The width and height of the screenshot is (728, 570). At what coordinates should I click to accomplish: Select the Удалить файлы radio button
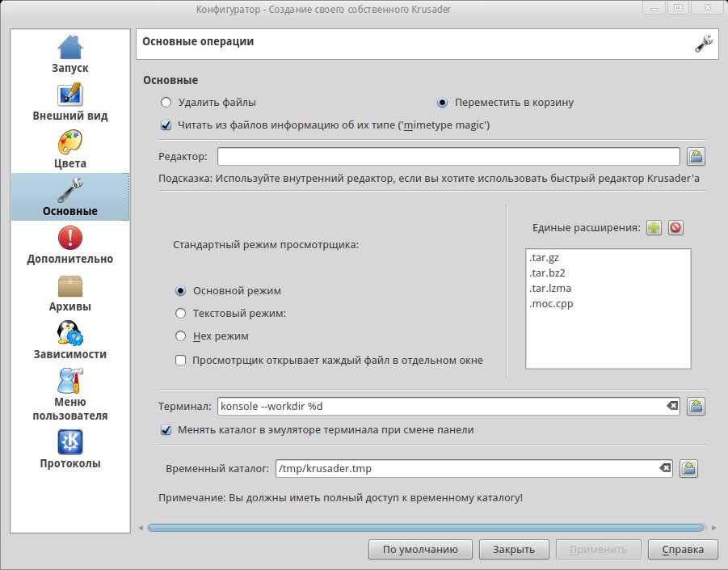pos(166,103)
